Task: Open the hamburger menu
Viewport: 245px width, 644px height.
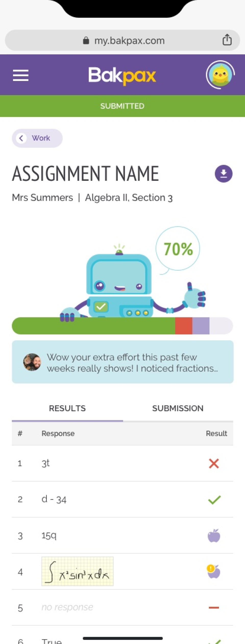Action: [21, 75]
